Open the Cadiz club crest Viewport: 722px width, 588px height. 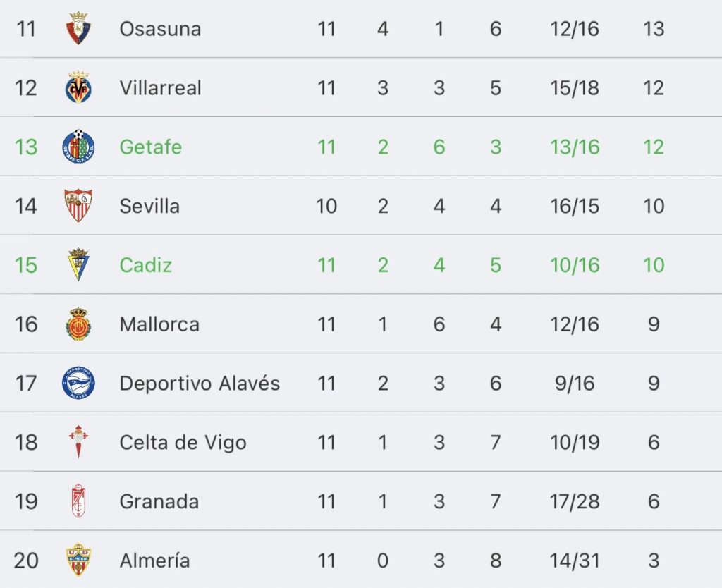point(78,265)
